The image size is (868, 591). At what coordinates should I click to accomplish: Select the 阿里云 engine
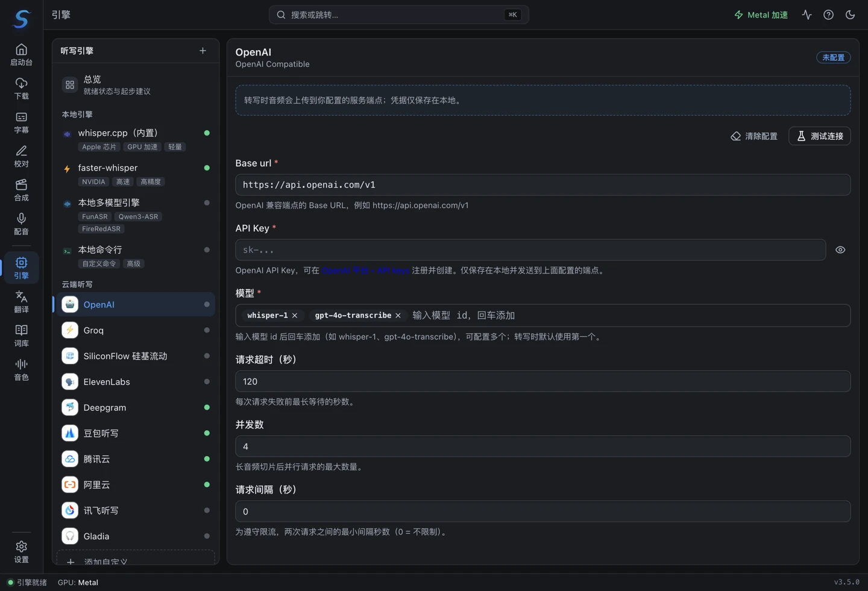tap(136, 484)
